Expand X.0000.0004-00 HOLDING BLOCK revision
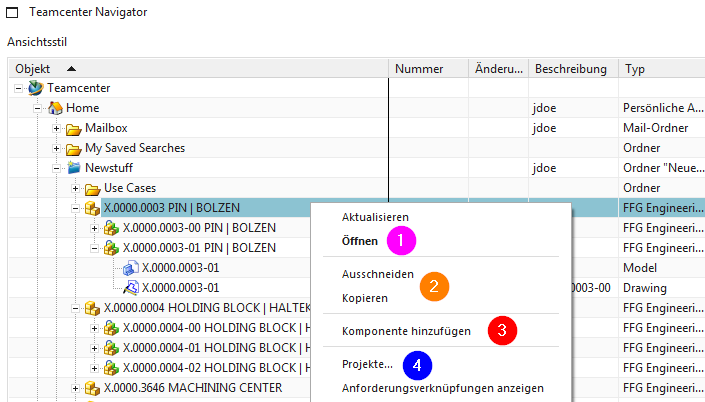This screenshot has width=705, height=402. click(x=96, y=328)
